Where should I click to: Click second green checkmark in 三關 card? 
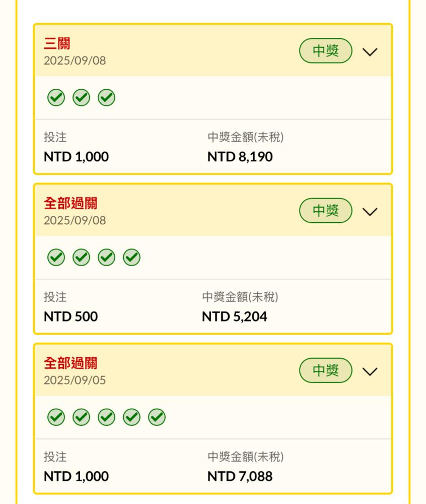[x=81, y=98]
